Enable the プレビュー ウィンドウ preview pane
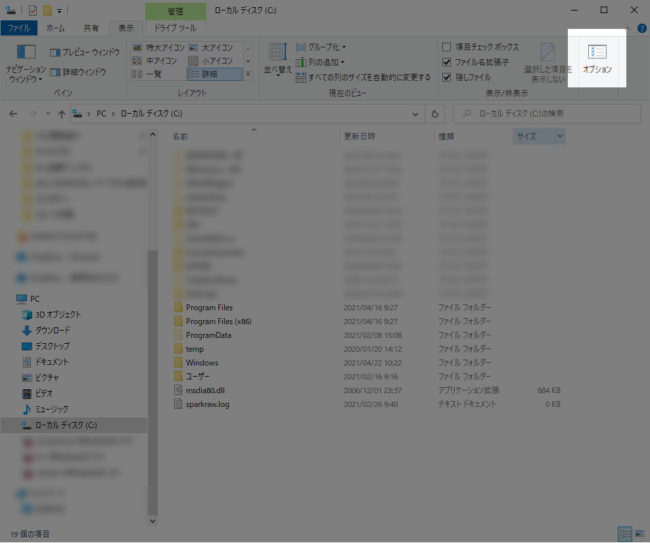Screen dimensions: 650x543 [x=85, y=52]
